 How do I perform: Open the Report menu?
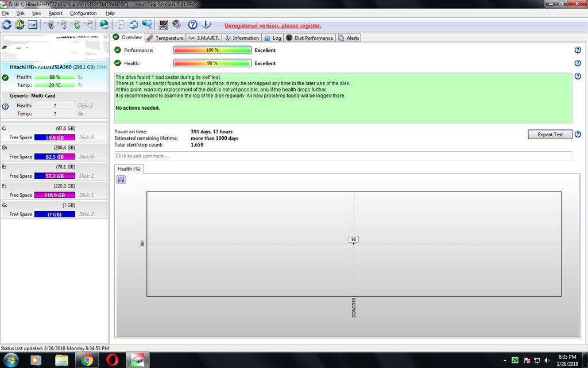point(56,13)
